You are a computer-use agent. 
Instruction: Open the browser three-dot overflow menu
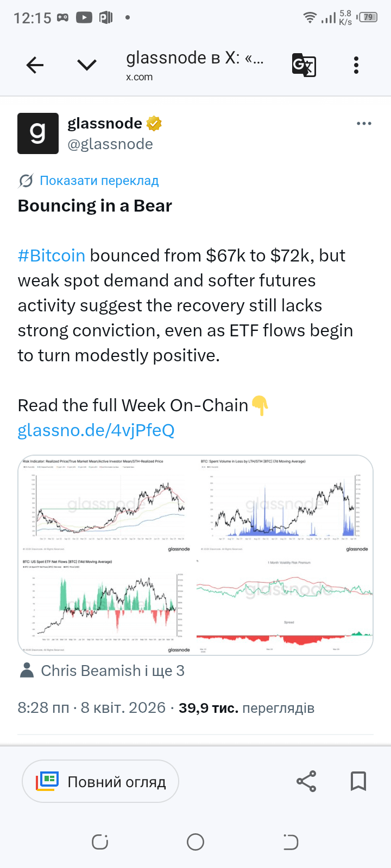tap(356, 65)
